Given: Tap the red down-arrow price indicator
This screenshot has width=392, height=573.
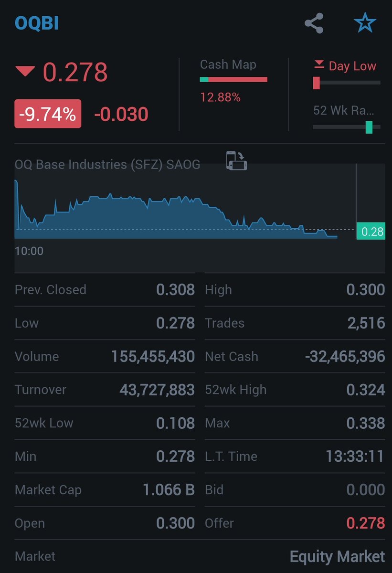Looking at the screenshot, I should point(25,72).
